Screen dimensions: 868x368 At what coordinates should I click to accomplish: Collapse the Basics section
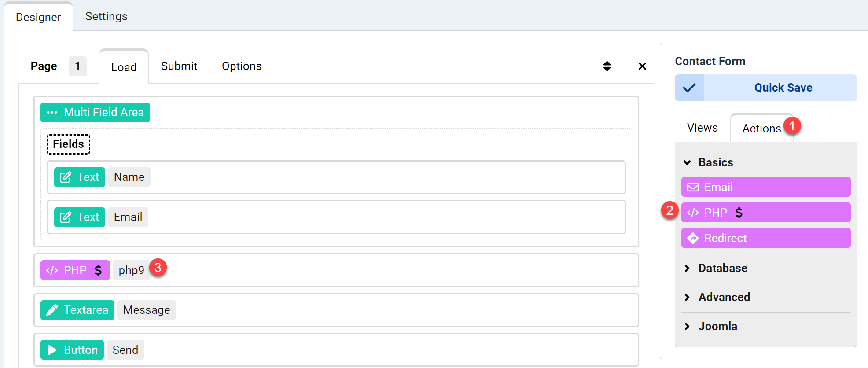click(687, 162)
